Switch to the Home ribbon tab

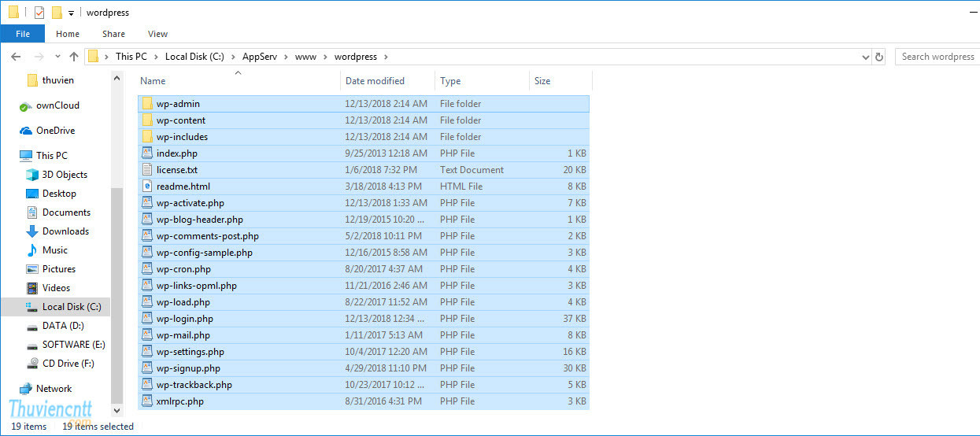tap(68, 34)
